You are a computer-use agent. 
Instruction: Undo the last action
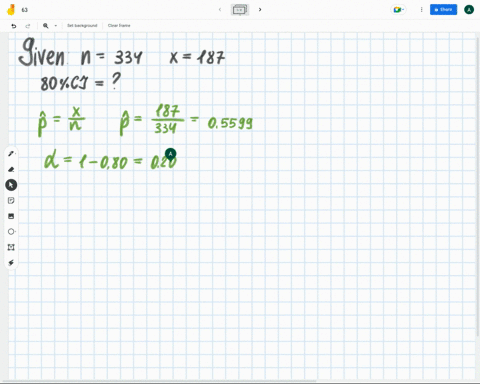pos(14,26)
